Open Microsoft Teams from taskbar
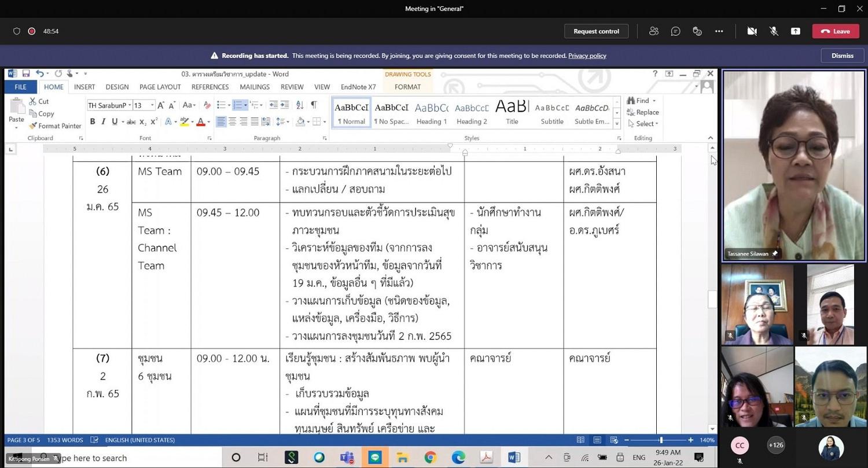 pyautogui.click(x=347, y=458)
